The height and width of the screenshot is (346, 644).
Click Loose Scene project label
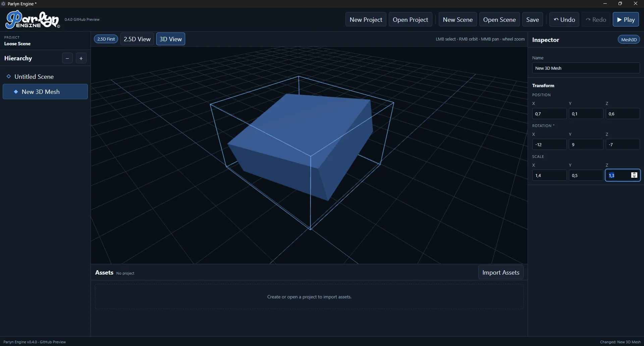[17, 44]
